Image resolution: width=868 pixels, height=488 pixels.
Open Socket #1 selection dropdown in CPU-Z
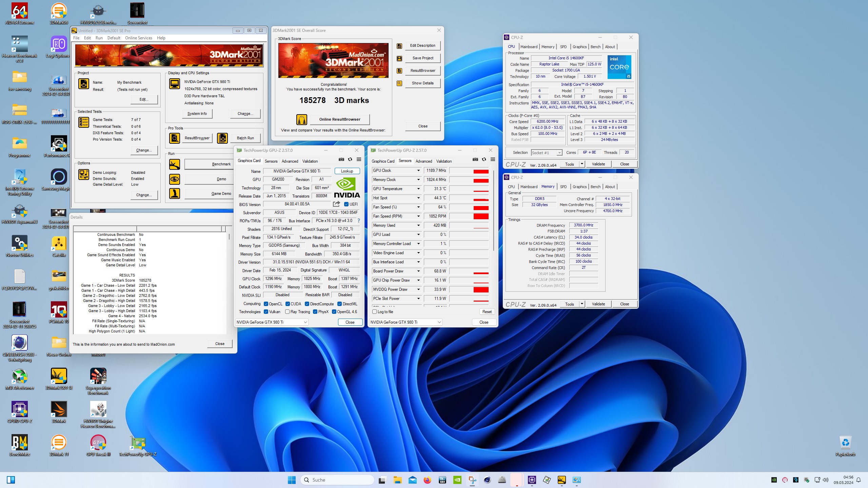tap(547, 153)
